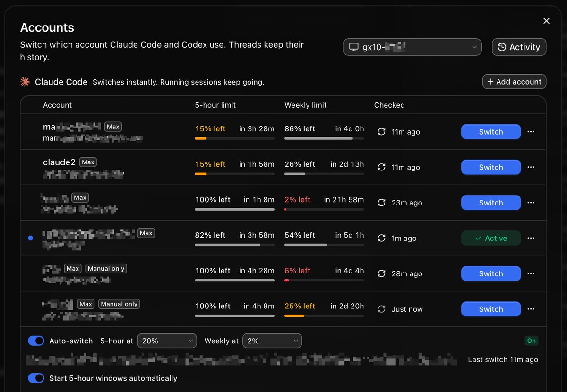Open the gx10 machine selector dropdown
Viewport: 567px width, 392px height.
(412, 47)
